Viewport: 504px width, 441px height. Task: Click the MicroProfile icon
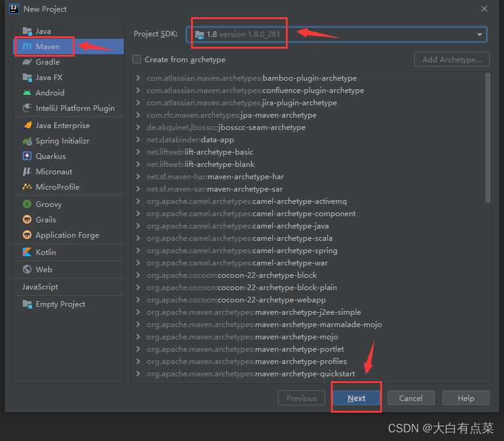coord(27,187)
